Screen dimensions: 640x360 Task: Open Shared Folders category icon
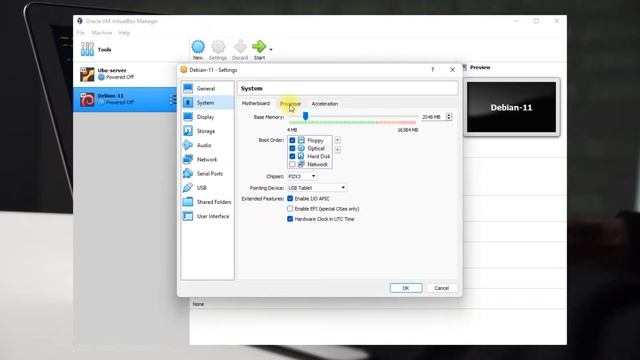tap(188, 202)
